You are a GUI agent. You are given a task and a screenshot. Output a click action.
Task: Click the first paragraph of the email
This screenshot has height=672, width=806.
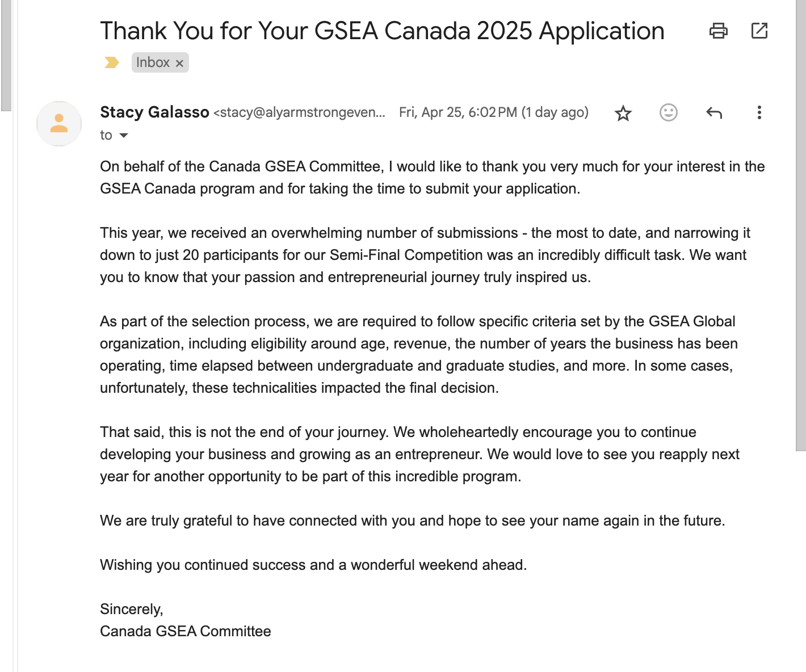(x=431, y=178)
